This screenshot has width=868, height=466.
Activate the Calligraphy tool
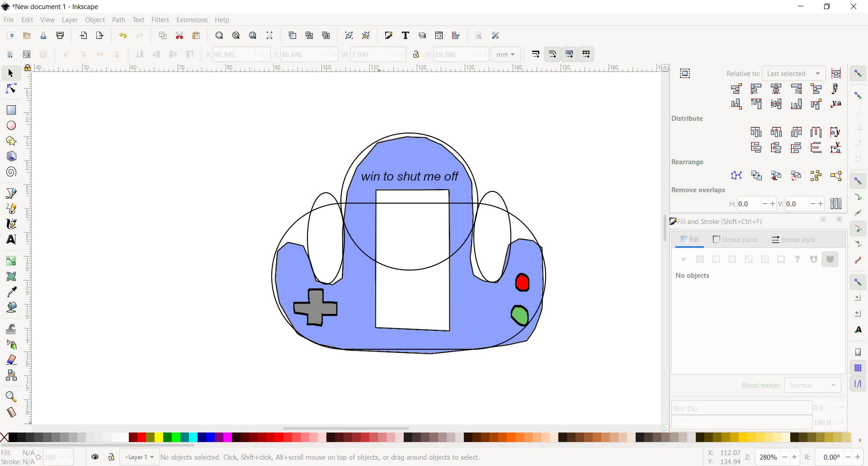[x=11, y=224]
